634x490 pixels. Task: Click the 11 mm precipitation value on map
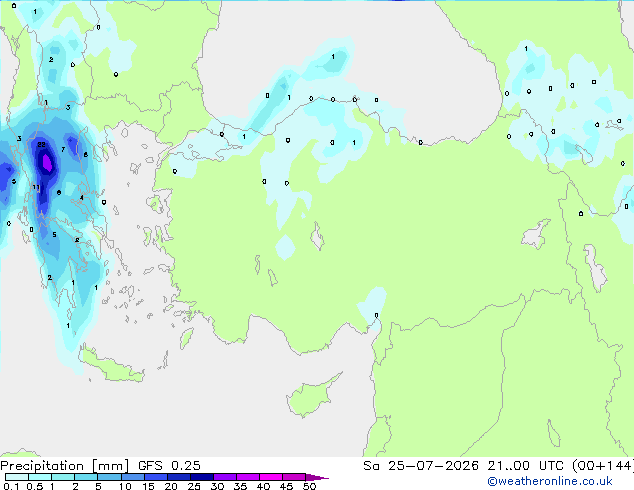(x=36, y=187)
